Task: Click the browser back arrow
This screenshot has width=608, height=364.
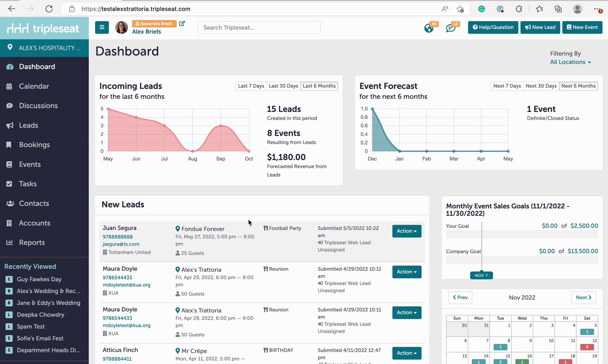Action: click(12, 9)
